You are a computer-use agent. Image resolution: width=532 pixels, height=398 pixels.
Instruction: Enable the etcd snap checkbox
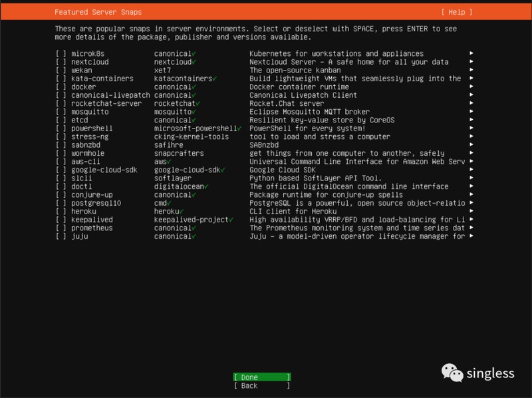click(61, 120)
